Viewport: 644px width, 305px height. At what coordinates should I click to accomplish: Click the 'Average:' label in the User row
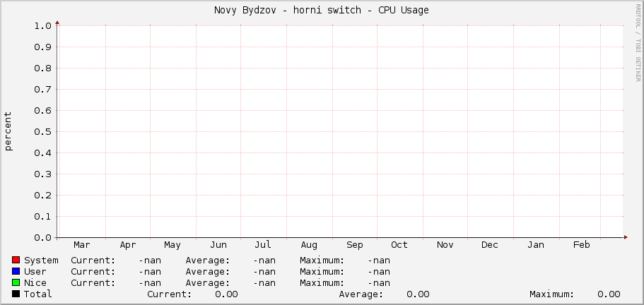point(207,271)
